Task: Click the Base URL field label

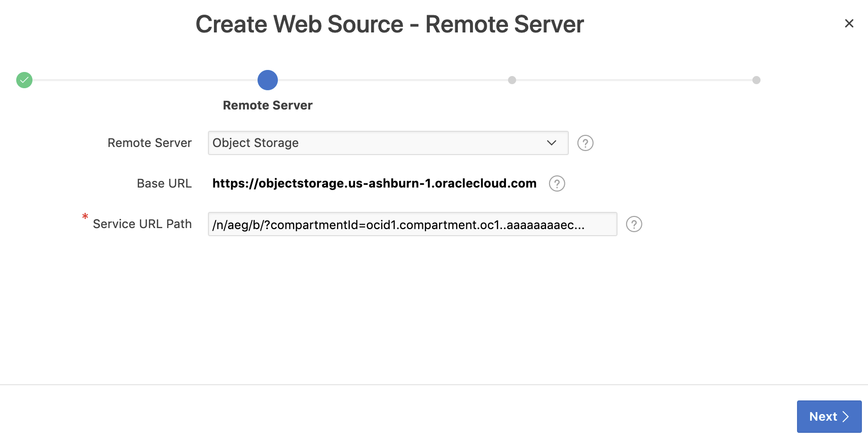Action: [164, 183]
